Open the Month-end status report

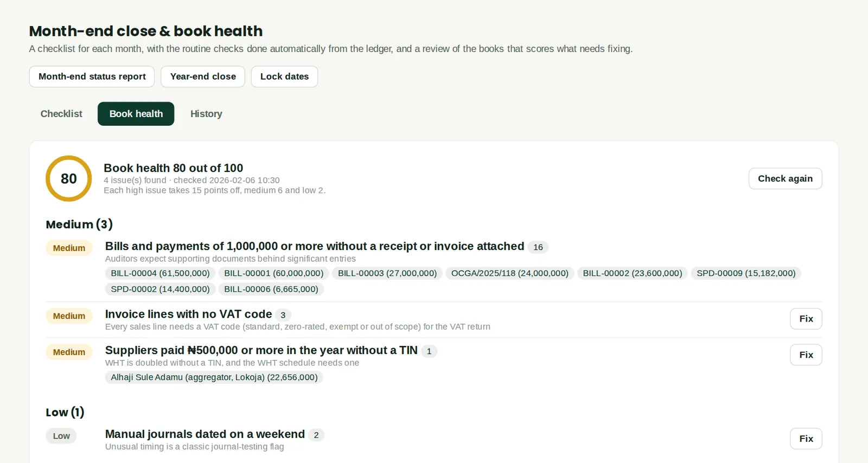point(92,76)
